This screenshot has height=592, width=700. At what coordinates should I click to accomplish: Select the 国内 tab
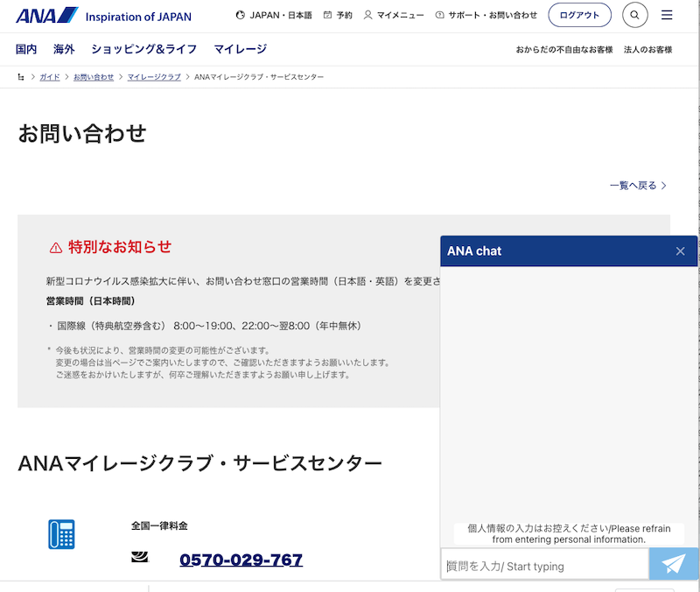tap(26, 49)
